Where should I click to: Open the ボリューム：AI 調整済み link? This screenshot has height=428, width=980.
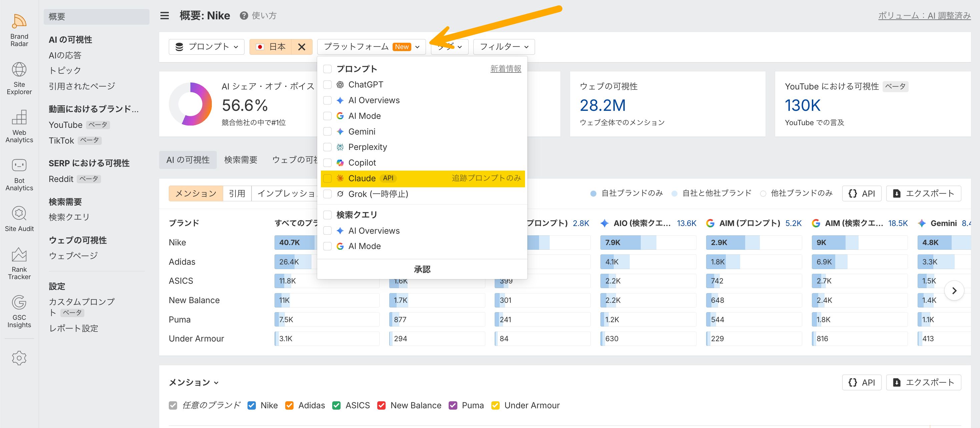924,16
